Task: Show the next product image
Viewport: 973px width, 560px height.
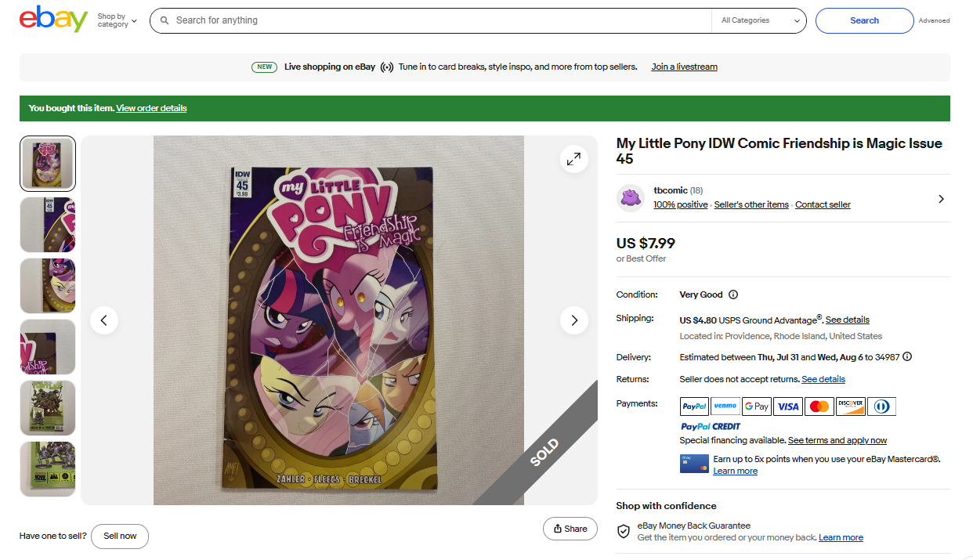Action: [573, 320]
